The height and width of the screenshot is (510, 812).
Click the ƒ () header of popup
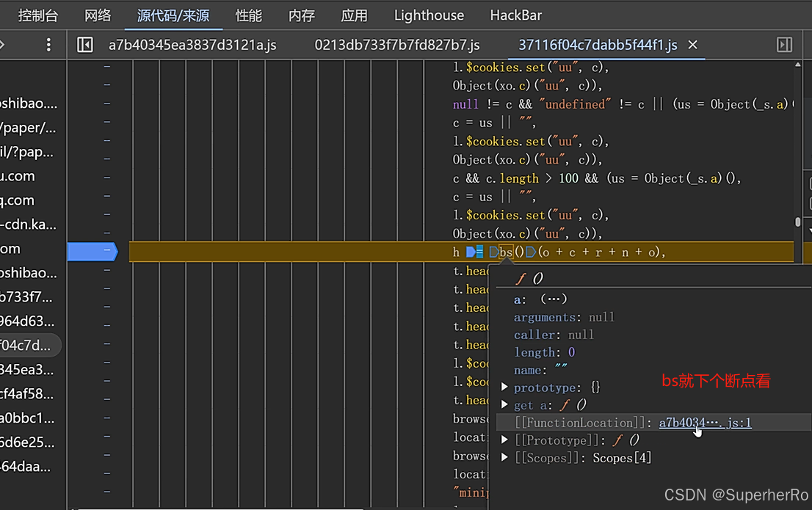click(x=529, y=279)
